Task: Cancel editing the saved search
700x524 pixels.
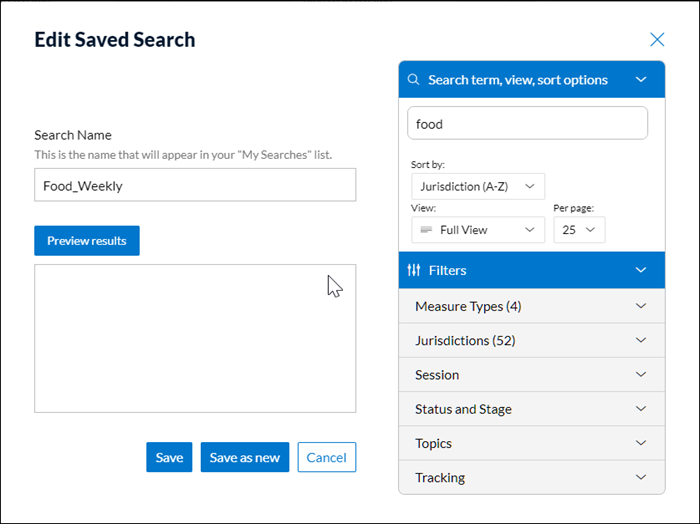Action: [x=326, y=457]
